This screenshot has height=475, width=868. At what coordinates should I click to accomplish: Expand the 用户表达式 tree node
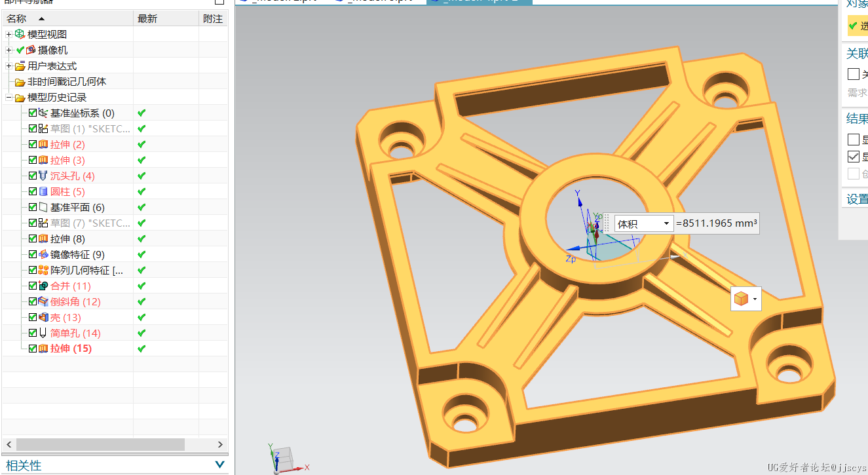tap(9, 66)
